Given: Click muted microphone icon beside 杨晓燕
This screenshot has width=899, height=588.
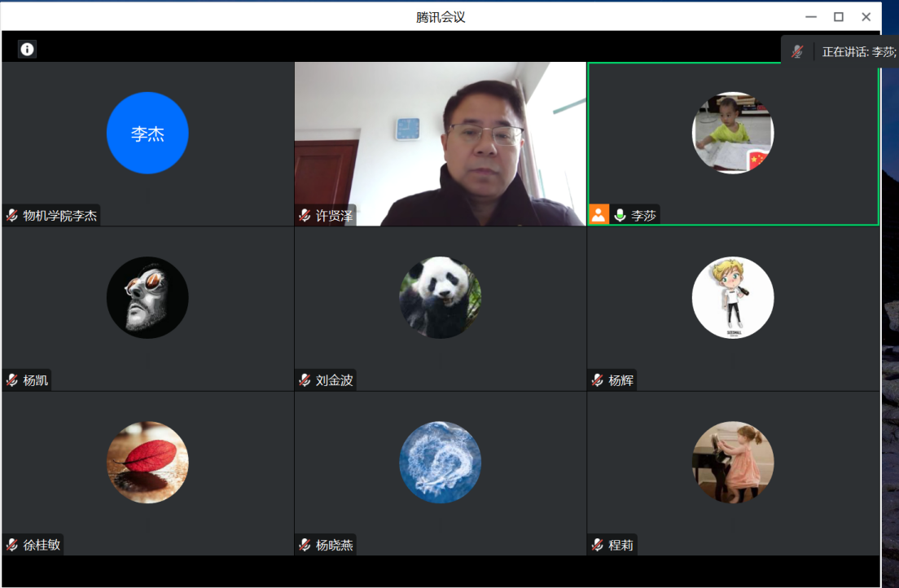Looking at the screenshot, I should (305, 545).
